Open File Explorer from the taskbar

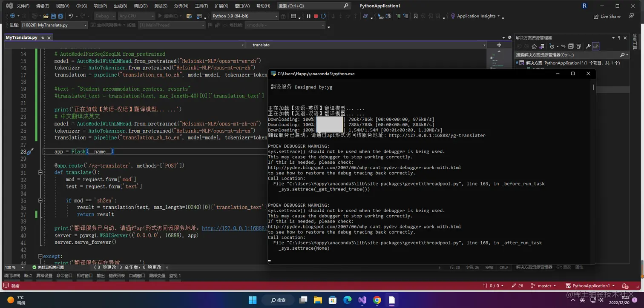point(318,300)
